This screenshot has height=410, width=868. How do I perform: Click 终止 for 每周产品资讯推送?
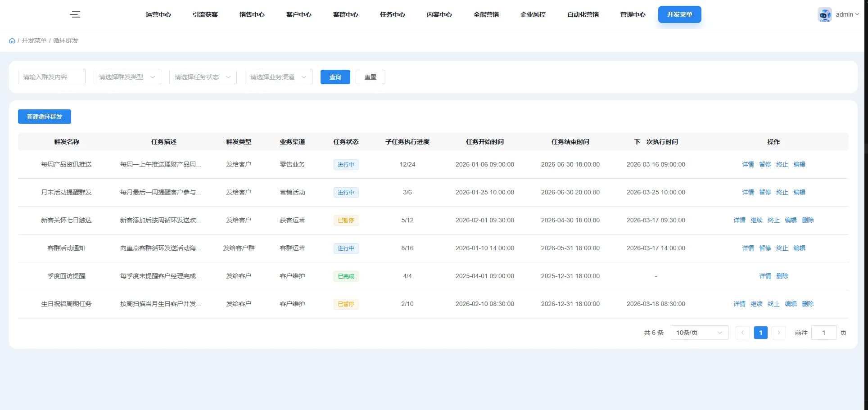tap(782, 164)
